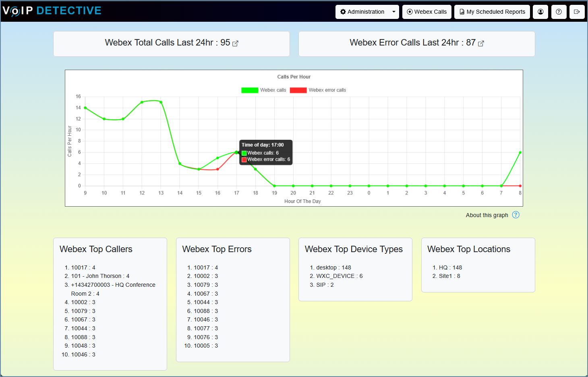Select '10002 : 3' in Webex Top Errors
The height and width of the screenshot is (377, 588).
(206, 276)
